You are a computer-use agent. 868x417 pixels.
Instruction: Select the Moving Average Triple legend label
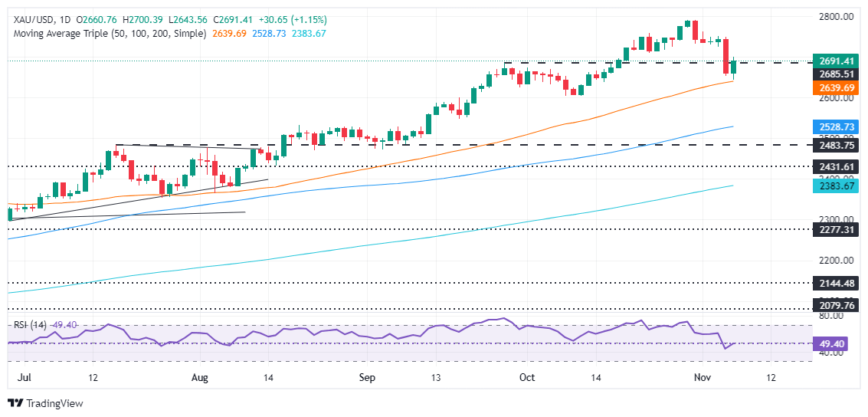click(107, 34)
